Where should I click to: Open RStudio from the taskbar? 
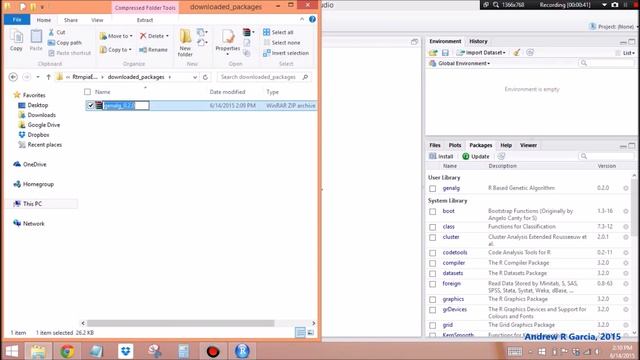click(242, 351)
